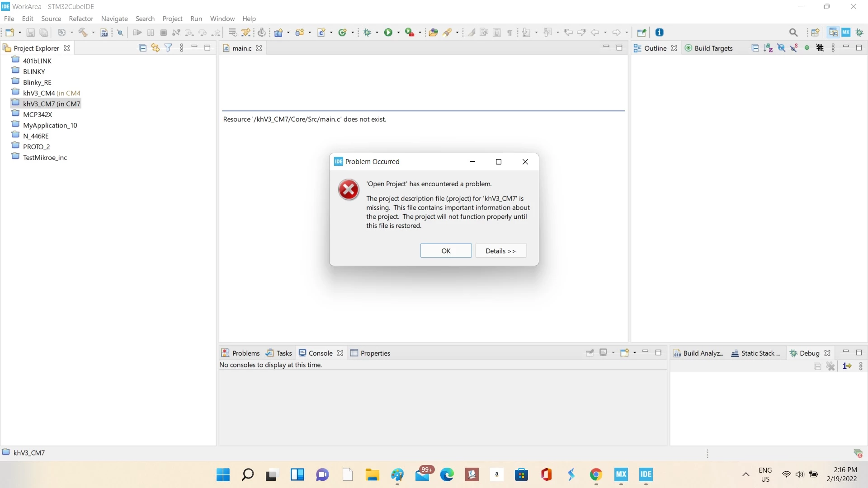Image resolution: width=868 pixels, height=488 pixels.
Task: Click the New C++ class icon
Action: click(x=343, y=33)
